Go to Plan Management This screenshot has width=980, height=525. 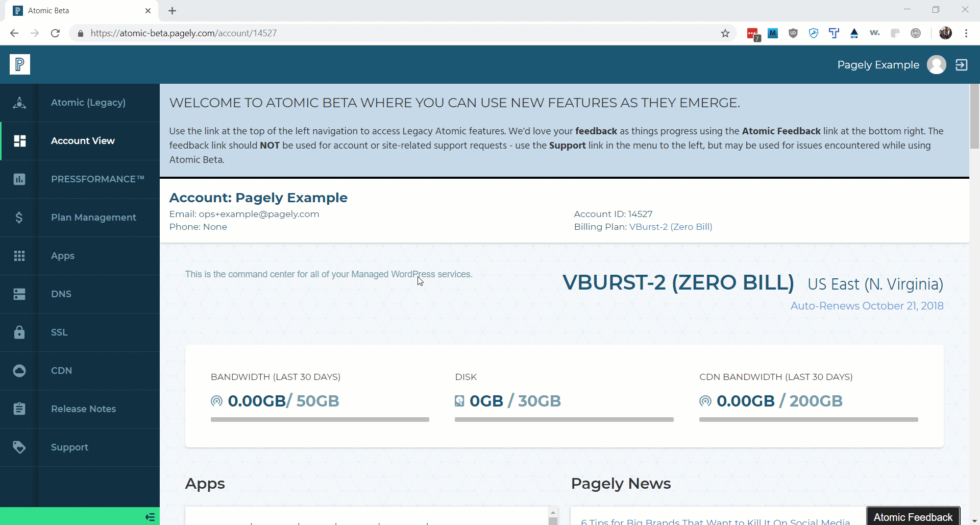(x=93, y=218)
